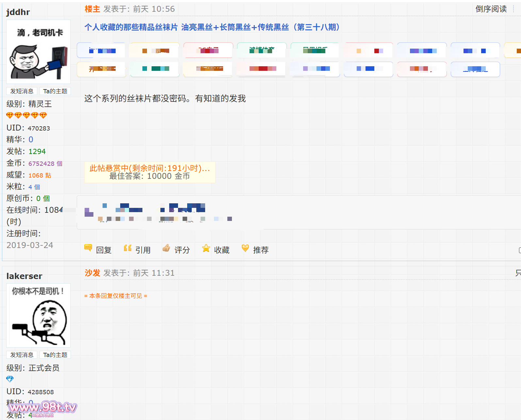Click 发短消息 button under jddhr
521x420 pixels.
22,91
